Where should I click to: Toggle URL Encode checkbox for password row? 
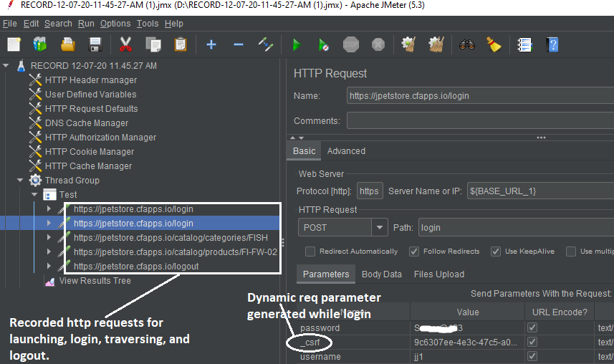point(532,327)
